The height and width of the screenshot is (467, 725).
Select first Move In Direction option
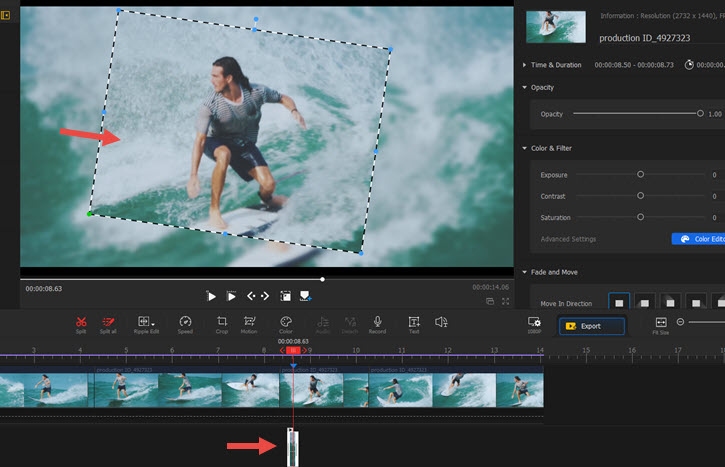pyautogui.click(x=620, y=302)
